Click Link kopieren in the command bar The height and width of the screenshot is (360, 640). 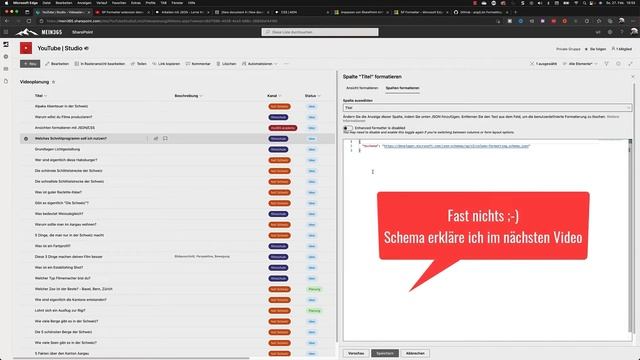click(166, 64)
